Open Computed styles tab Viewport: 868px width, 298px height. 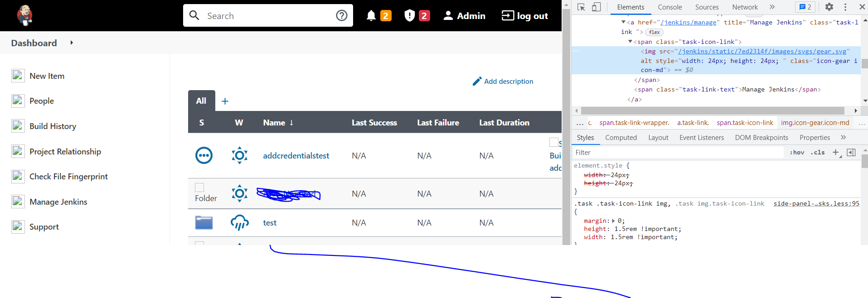point(621,137)
